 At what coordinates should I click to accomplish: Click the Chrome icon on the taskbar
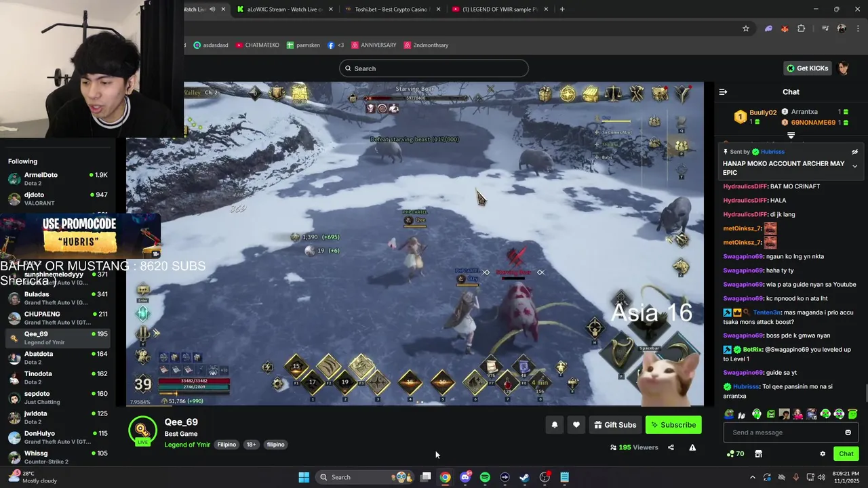point(445,477)
